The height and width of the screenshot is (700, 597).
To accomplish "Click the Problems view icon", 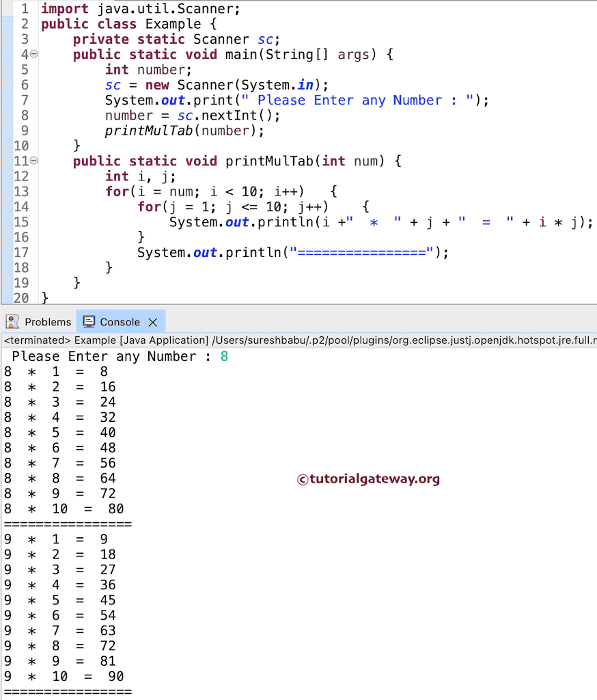I will point(12,321).
